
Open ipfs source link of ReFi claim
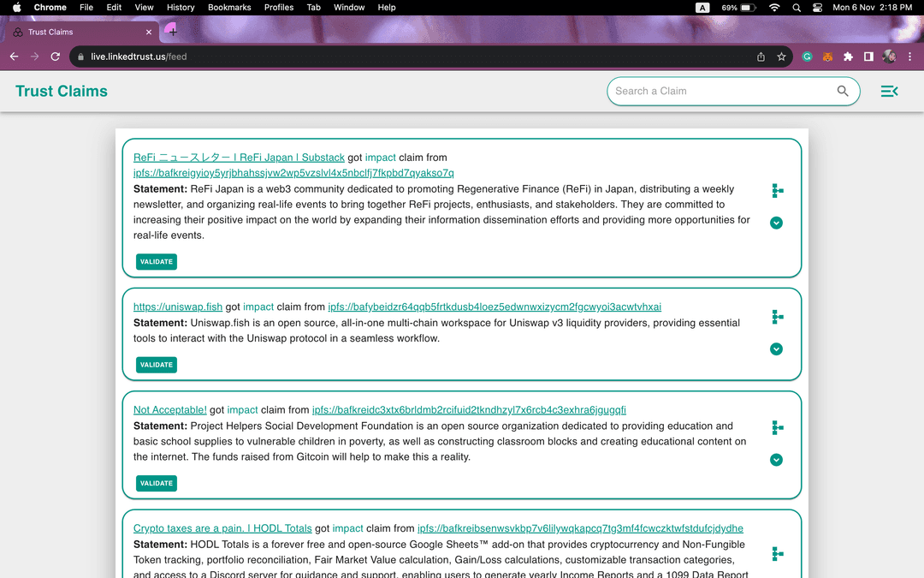[x=293, y=173]
